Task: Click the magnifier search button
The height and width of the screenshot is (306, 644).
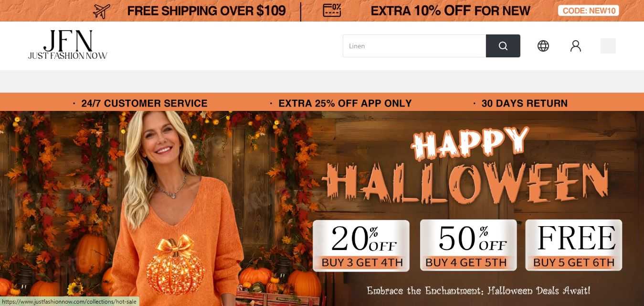Action: (x=503, y=46)
